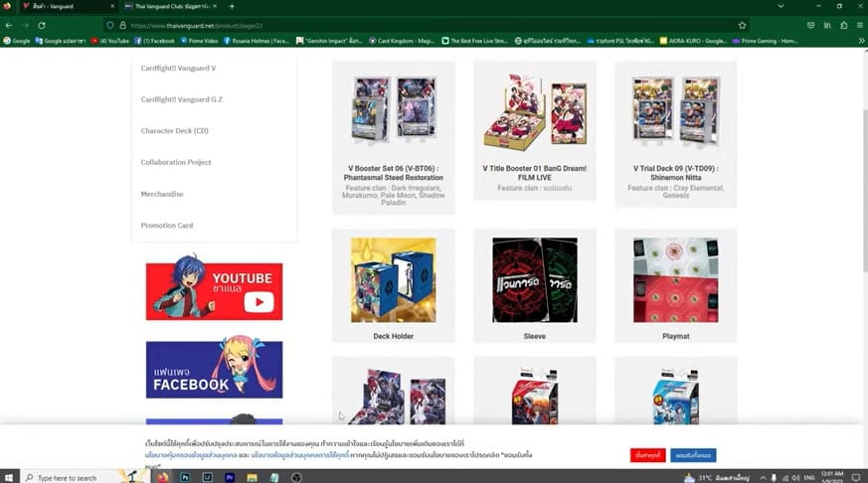The width and height of the screenshot is (868, 483).
Task: Open Lightroom from the taskbar
Action: 207,477
